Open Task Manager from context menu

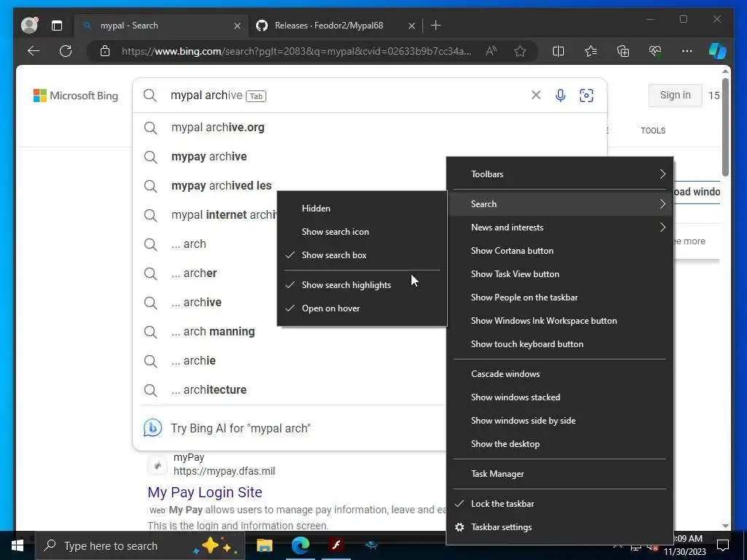[x=560, y=474]
